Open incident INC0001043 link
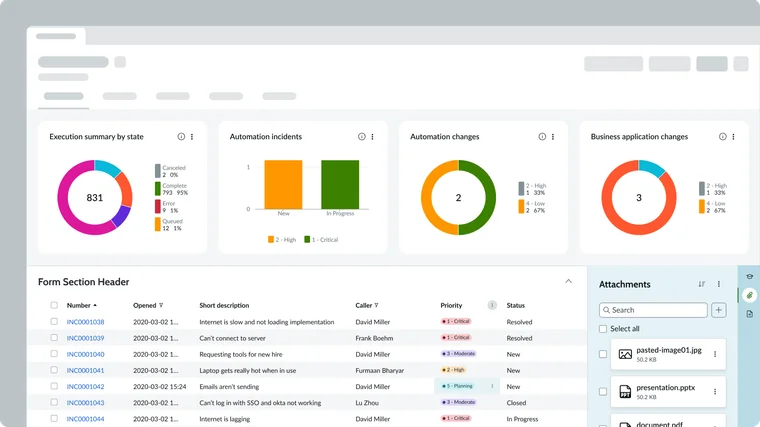The width and height of the screenshot is (760, 427). [x=85, y=402]
